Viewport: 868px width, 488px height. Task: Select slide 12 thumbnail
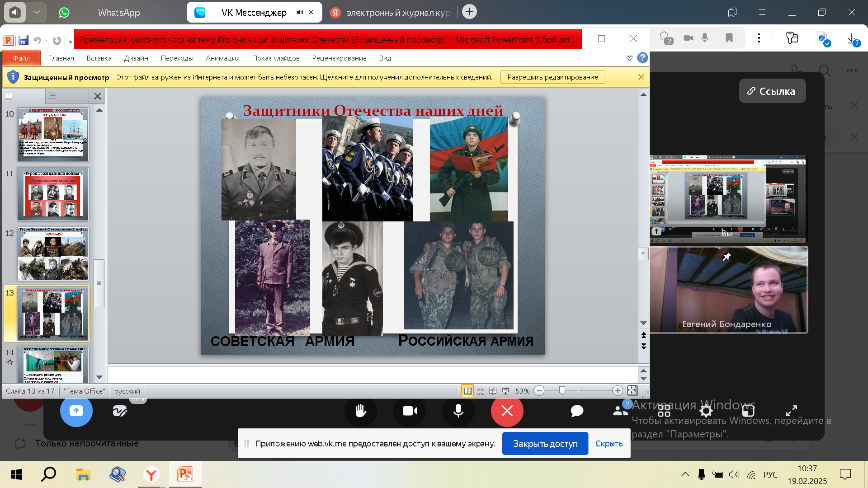[53, 254]
